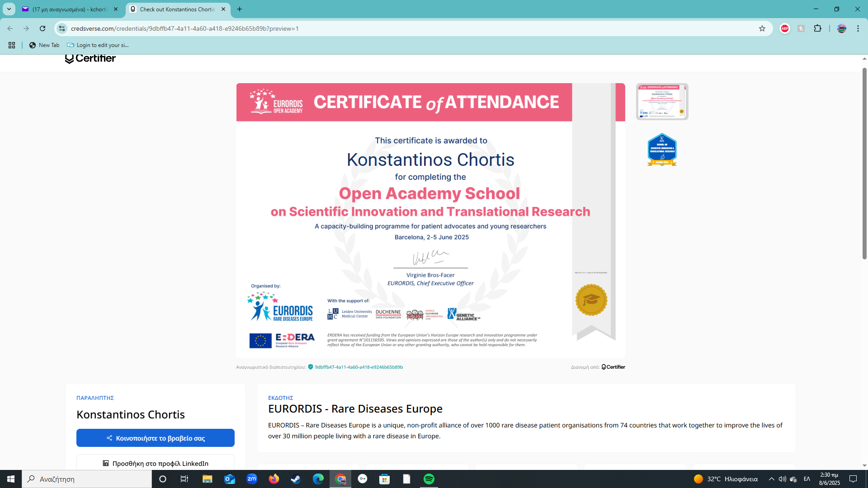Add certificate to LinkedIn profile
The width and height of the screenshot is (868, 488).
[156, 463]
